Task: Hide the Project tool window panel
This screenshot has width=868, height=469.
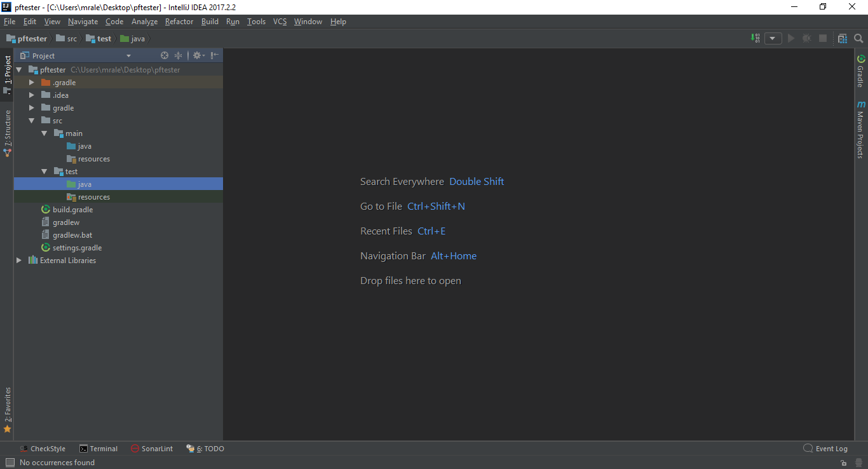Action: (215, 55)
